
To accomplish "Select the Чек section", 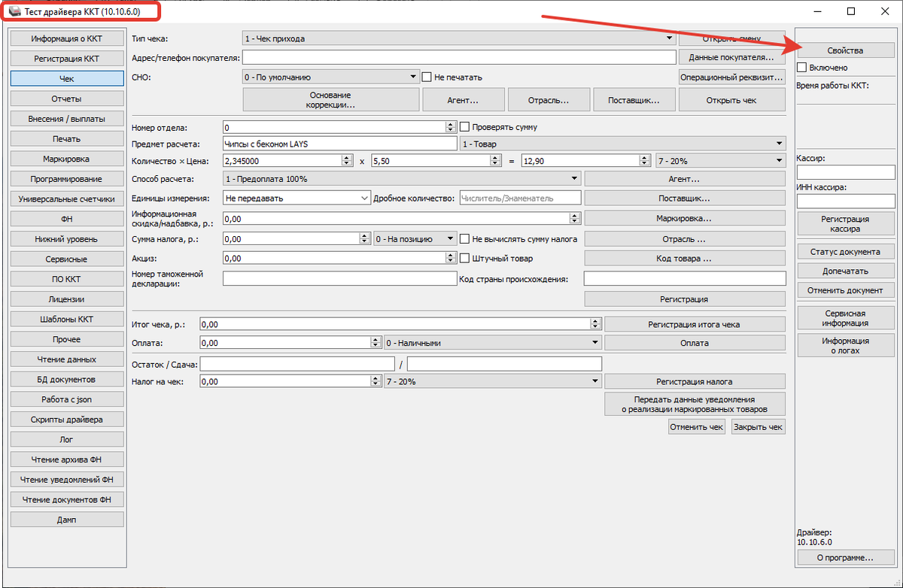I will [67, 78].
